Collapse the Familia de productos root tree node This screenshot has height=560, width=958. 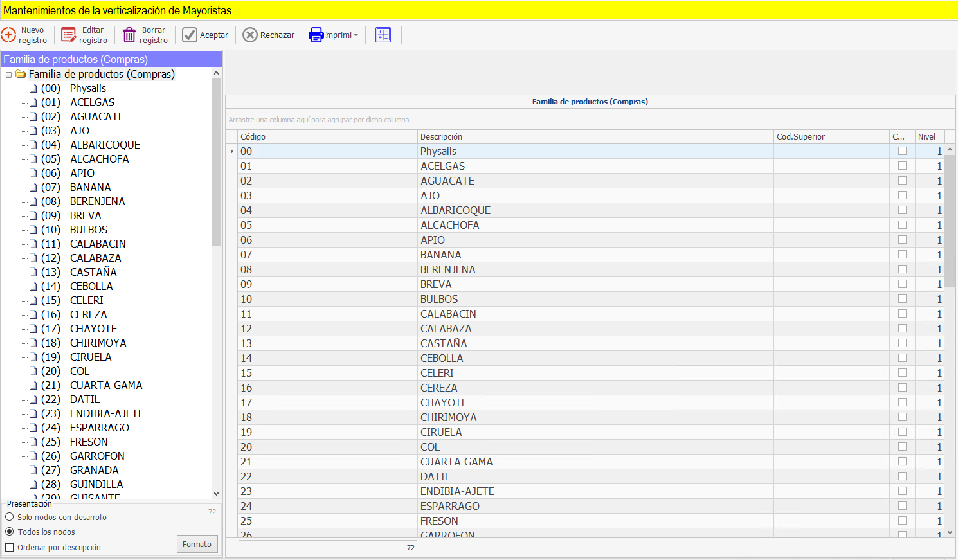[x=9, y=75]
